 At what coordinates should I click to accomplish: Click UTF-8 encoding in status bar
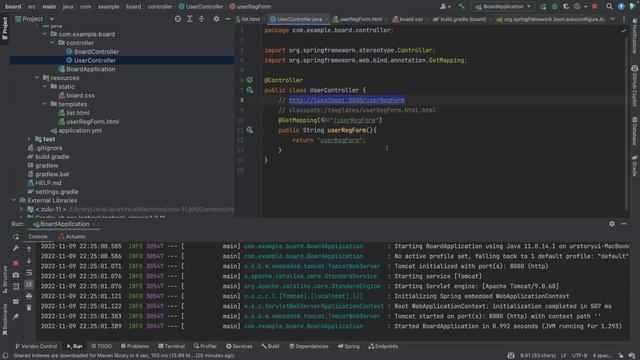tap(579, 356)
